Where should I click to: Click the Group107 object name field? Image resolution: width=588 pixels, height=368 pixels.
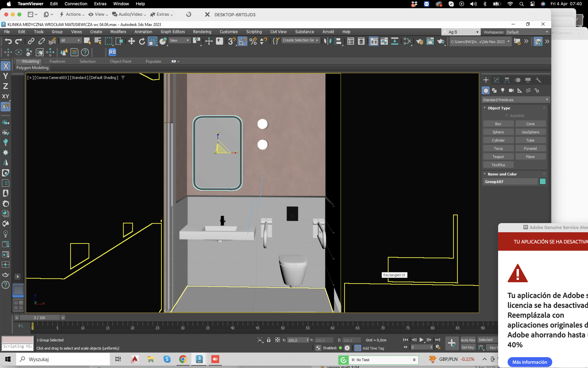pyautogui.click(x=510, y=182)
